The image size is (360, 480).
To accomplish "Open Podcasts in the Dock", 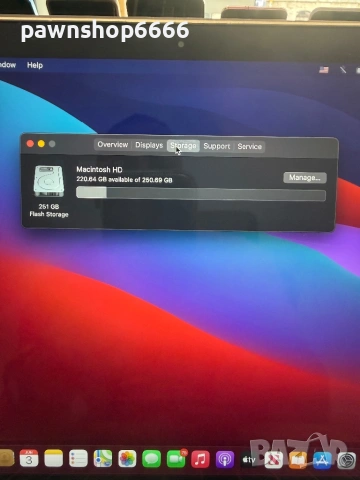I will (x=225, y=459).
